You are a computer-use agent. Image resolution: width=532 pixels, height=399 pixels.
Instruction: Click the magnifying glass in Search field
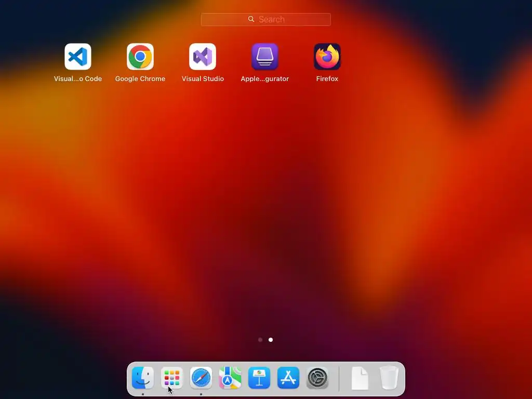[251, 19]
